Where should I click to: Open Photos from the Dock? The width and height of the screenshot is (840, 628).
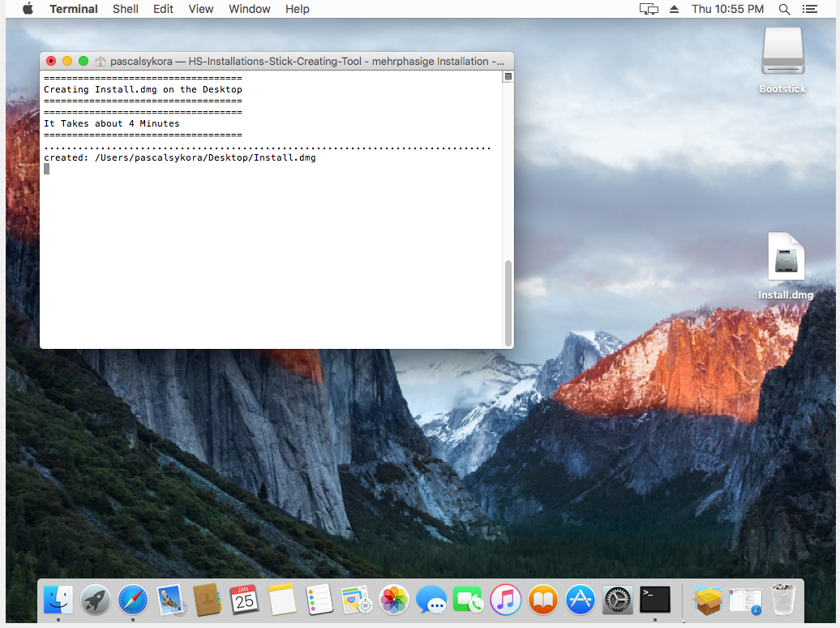coord(394,599)
